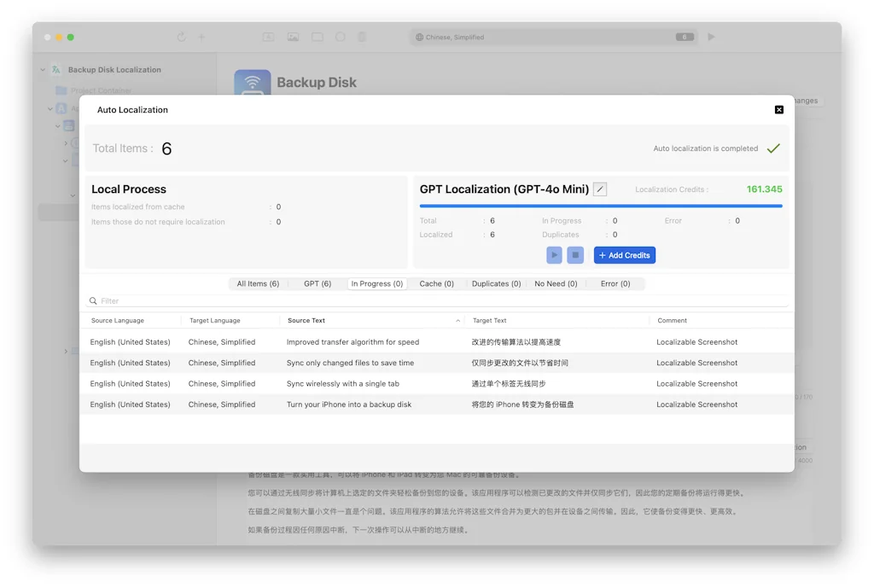Refresh the project with the reload toolbar icon
This screenshot has width=874, height=588.
point(181,37)
